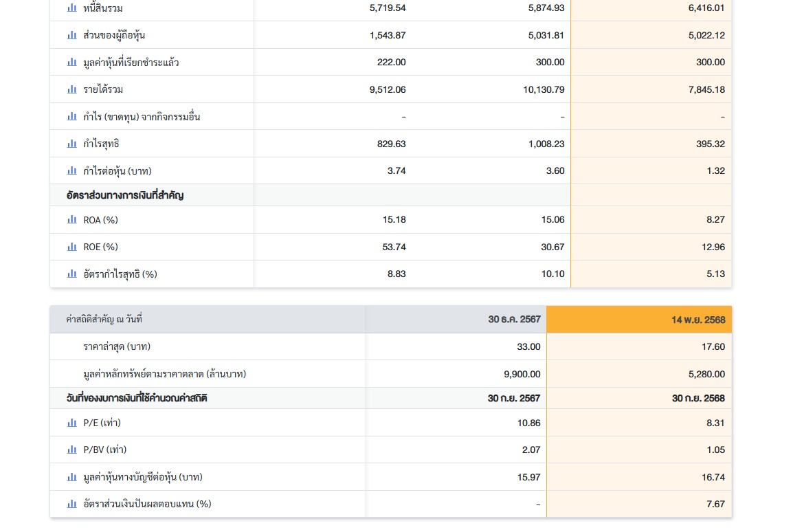The width and height of the screenshot is (793, 532).
Task: Click the หนี้สินรวม label
Action: click(x=103, y=8)
